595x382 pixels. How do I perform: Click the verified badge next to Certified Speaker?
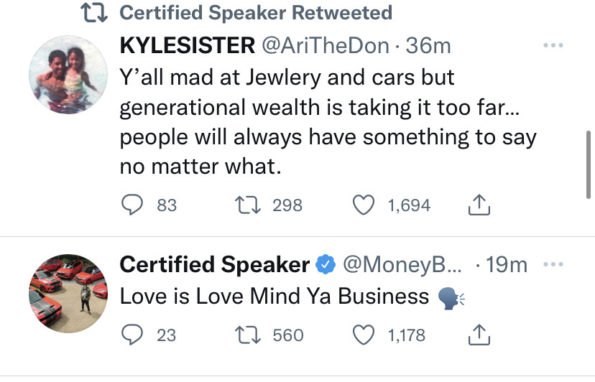click(x=326, y=264)
